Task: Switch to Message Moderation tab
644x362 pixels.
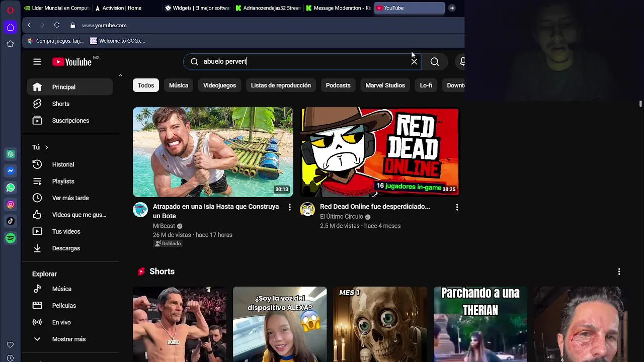Action: pyautogui.click(x=339, y=8)
